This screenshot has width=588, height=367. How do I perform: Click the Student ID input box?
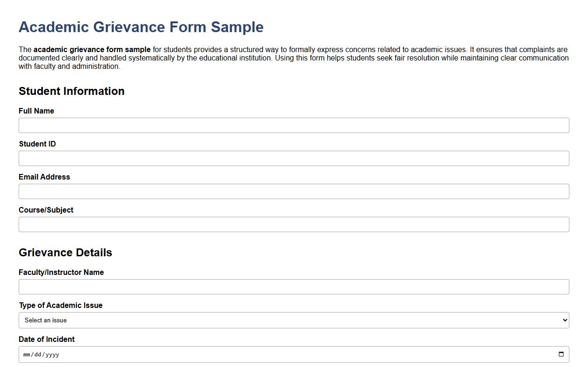tap(293, 158)
